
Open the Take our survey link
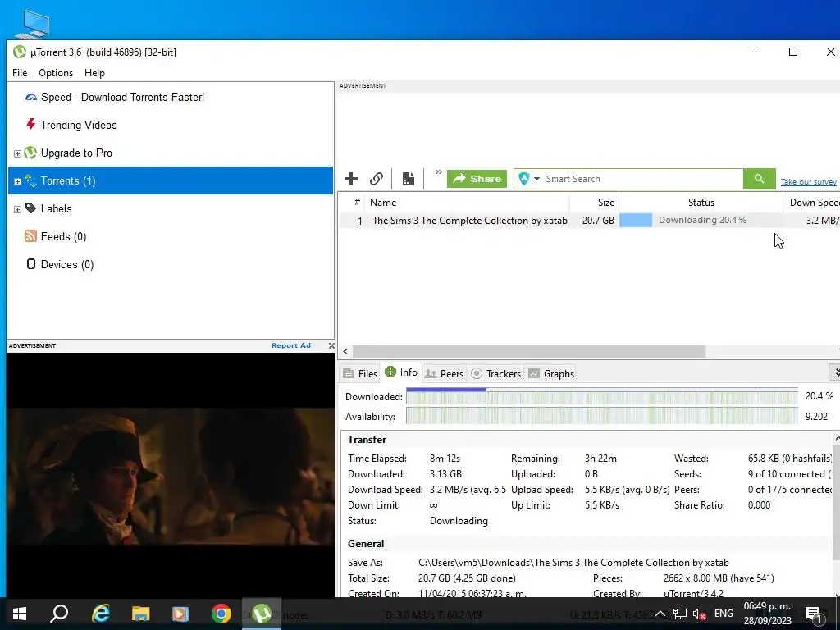[808, 182]
